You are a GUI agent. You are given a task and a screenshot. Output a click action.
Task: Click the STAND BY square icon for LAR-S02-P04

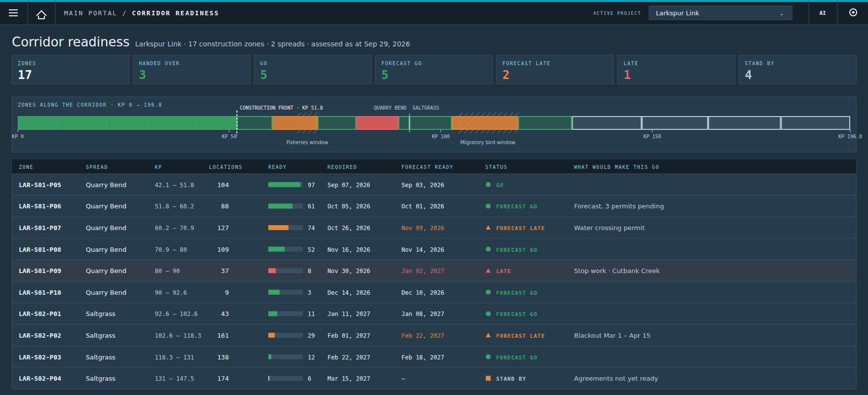(488, 378)
